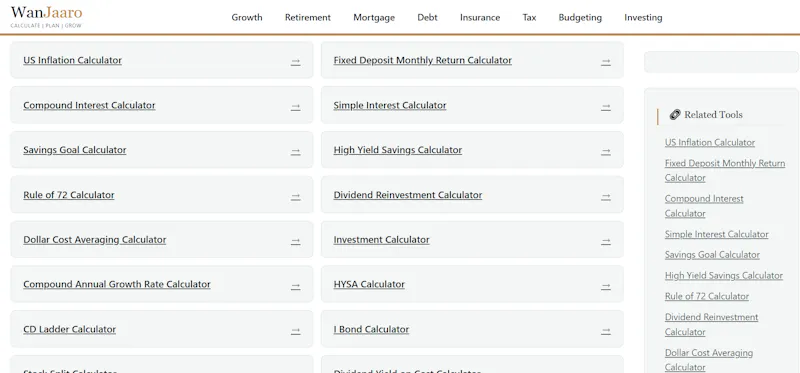Select Simple Interest Calculator under Related Tools

[716, 234]
